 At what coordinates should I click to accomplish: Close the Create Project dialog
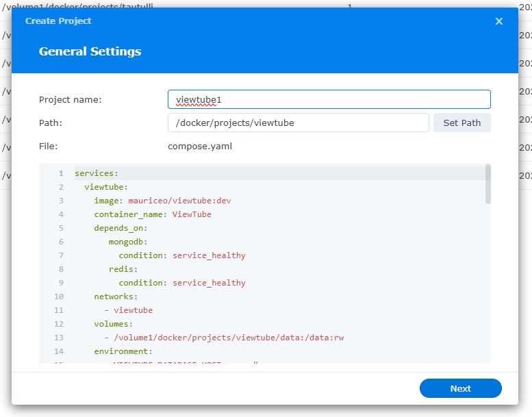[x=498, y=21]
